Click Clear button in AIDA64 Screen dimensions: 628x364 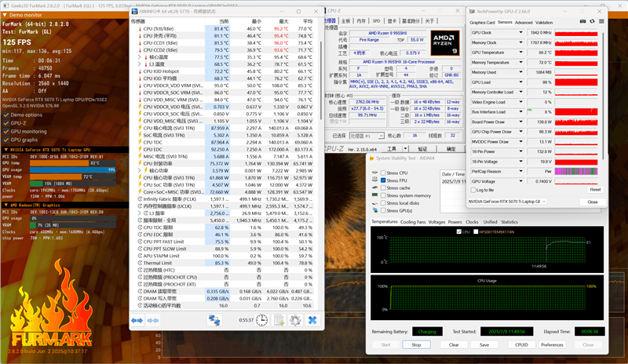(x=454, y=344)
